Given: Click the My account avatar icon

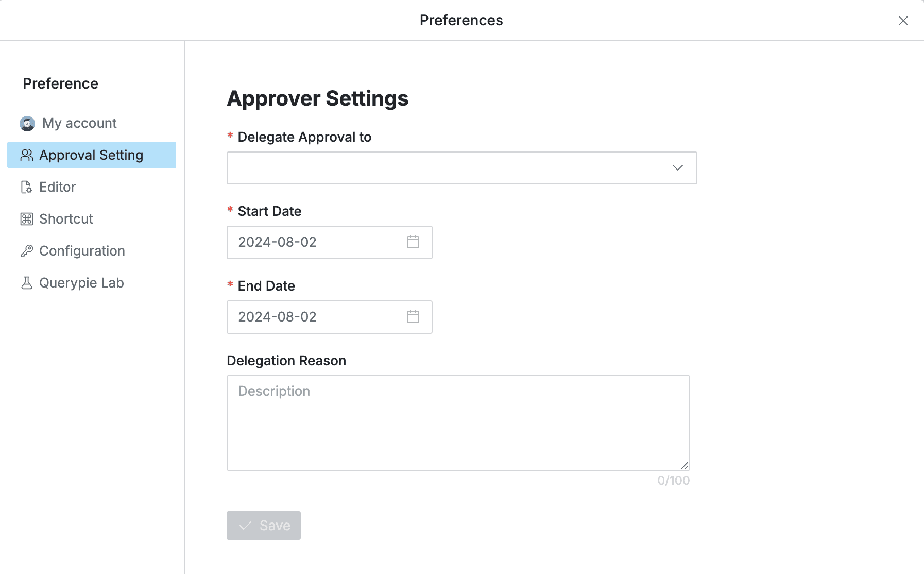Looking at the screenshot, I should pos(27,123).
